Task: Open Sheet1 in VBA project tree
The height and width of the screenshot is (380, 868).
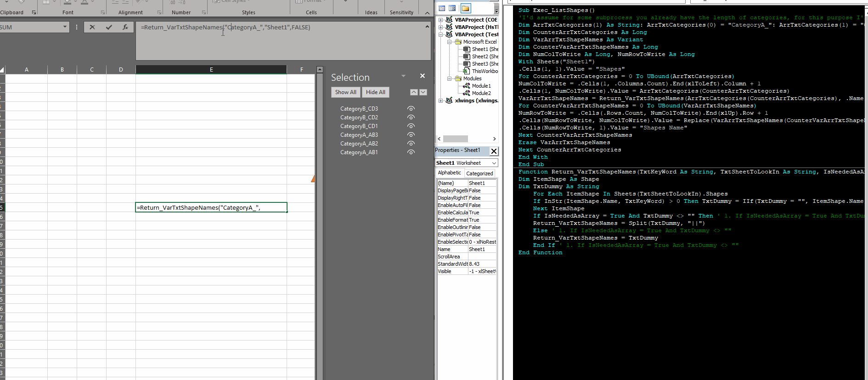Action: 481,49
